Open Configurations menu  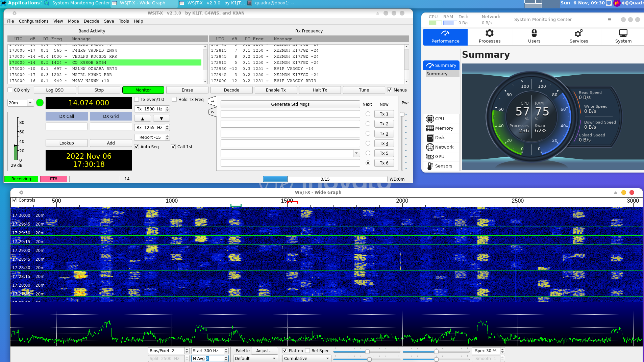(x=33, y=21)
